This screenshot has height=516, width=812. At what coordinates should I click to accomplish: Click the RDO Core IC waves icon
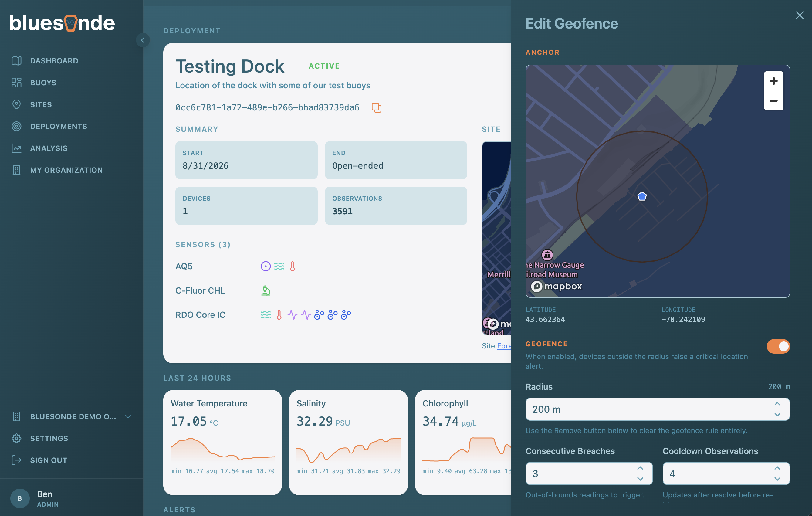click(x=266, y=315)
